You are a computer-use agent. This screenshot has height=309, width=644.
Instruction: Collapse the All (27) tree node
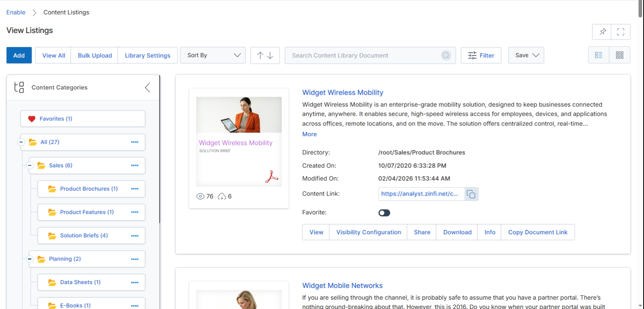pos(21,142)
